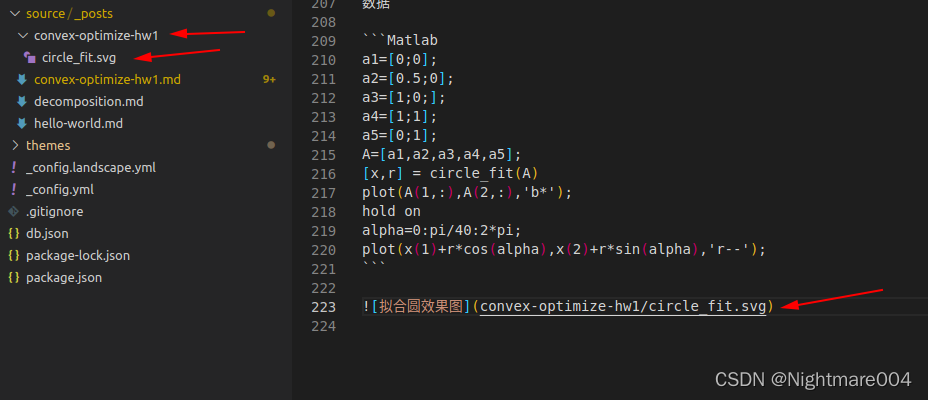
Task: Open decomposition.md file
Action: tap(88, 102)
